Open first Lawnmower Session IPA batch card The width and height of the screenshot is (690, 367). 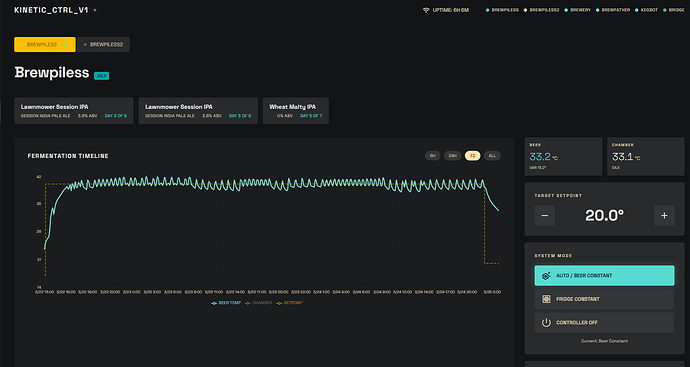pos(74,111)
